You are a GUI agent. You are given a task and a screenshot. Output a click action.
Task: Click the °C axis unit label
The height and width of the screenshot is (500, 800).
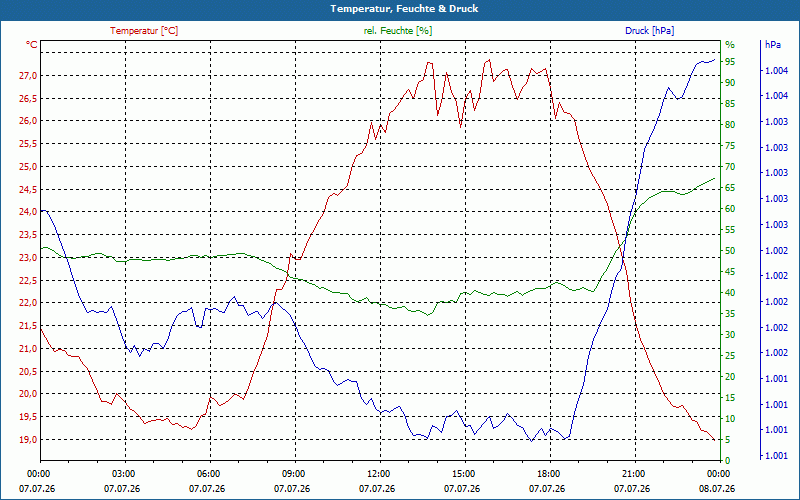click(32, 45)
